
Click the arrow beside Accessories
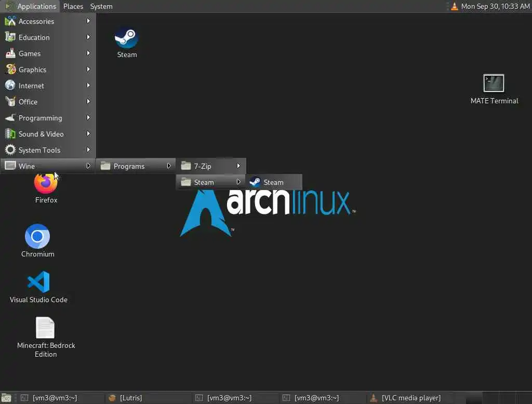[88, 21]
